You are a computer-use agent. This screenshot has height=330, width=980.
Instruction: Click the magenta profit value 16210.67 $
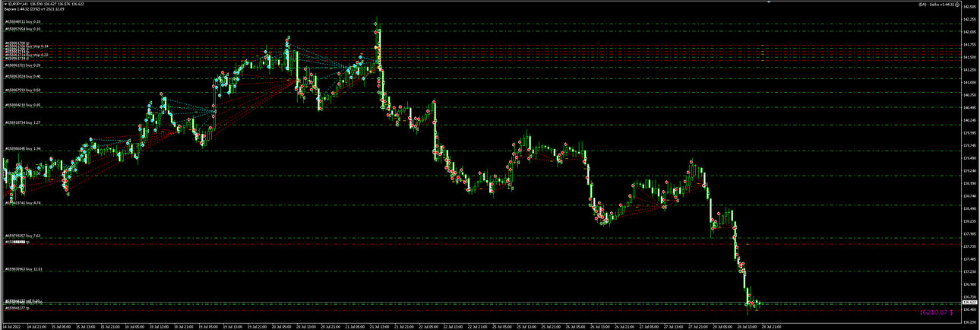tap(937, 313)
